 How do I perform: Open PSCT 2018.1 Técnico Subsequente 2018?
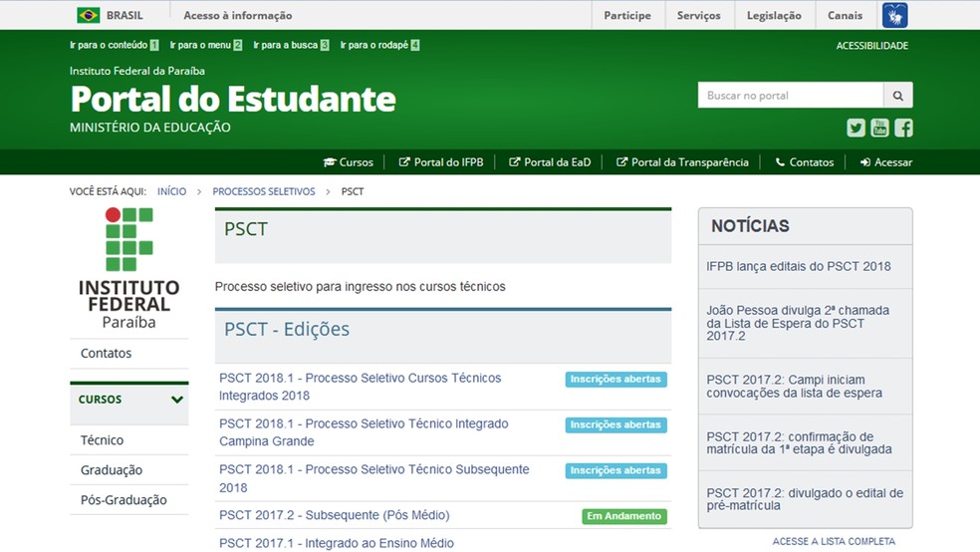click(x=373, y=478)
